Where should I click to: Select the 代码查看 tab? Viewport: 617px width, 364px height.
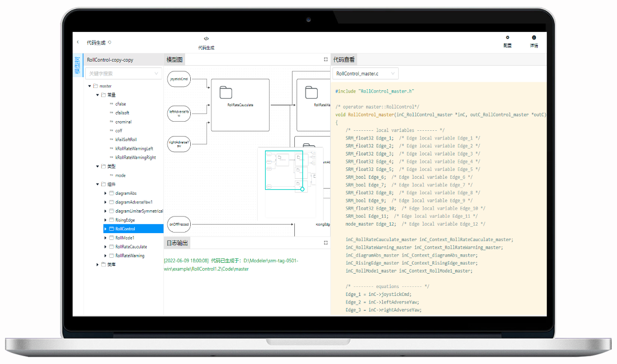point(344,59)
